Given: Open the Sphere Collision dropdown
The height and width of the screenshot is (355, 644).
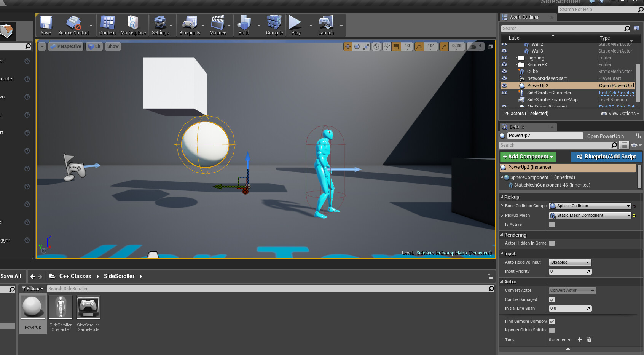Looking at the screenshot, I should coord(590,206).
